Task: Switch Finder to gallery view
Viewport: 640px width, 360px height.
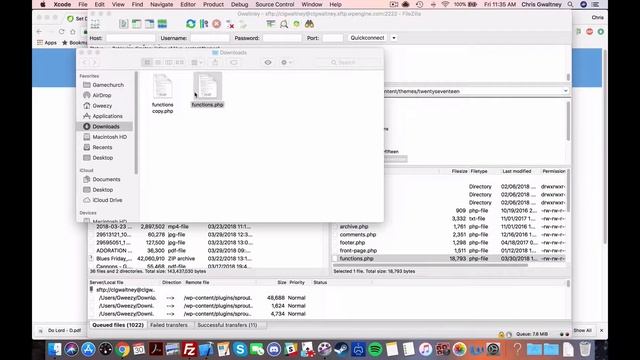Action: pyautogui.click(x=180, y=62)
